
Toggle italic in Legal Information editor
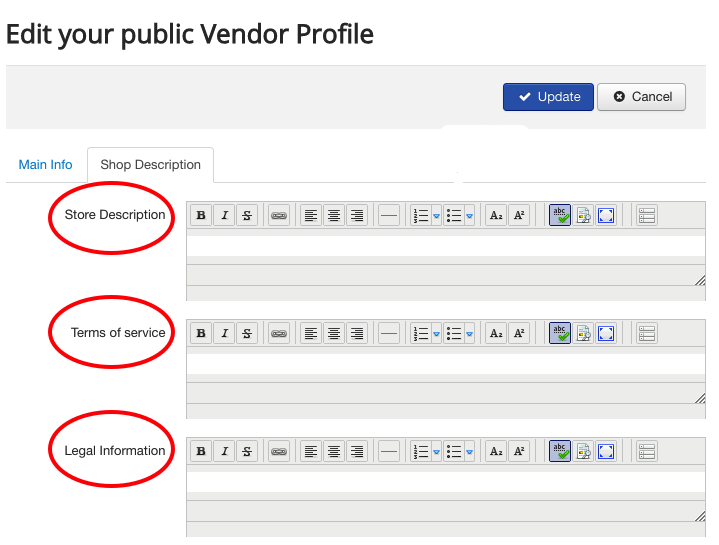point(224,451)
